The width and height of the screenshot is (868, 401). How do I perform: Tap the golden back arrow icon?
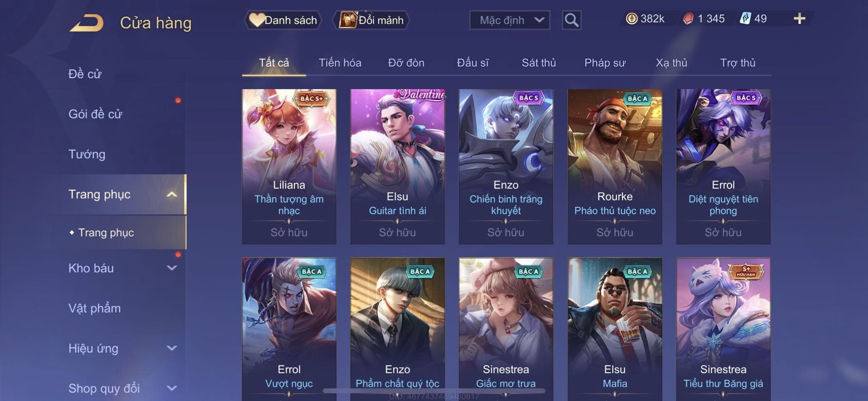[87, 22]
